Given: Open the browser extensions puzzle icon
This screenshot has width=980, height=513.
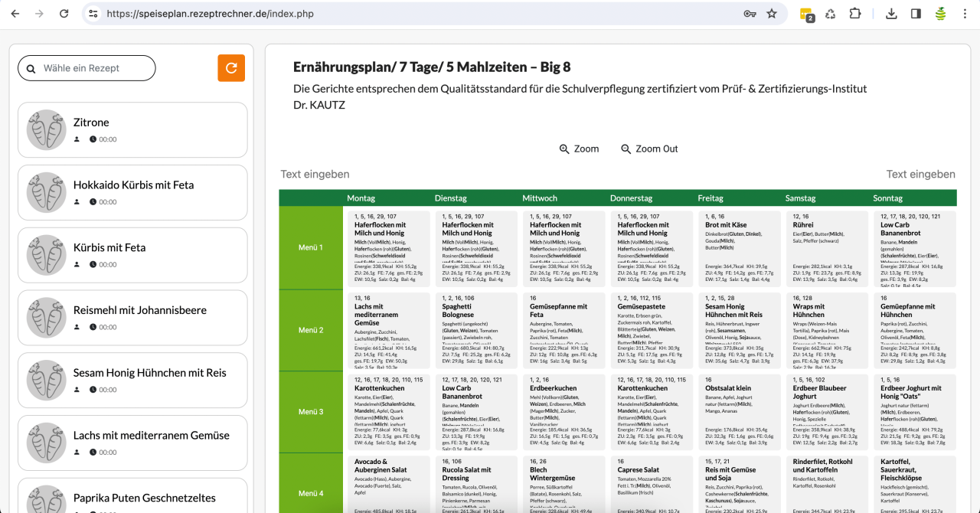Looking at the screenshot, I should (x=855, y=14).
